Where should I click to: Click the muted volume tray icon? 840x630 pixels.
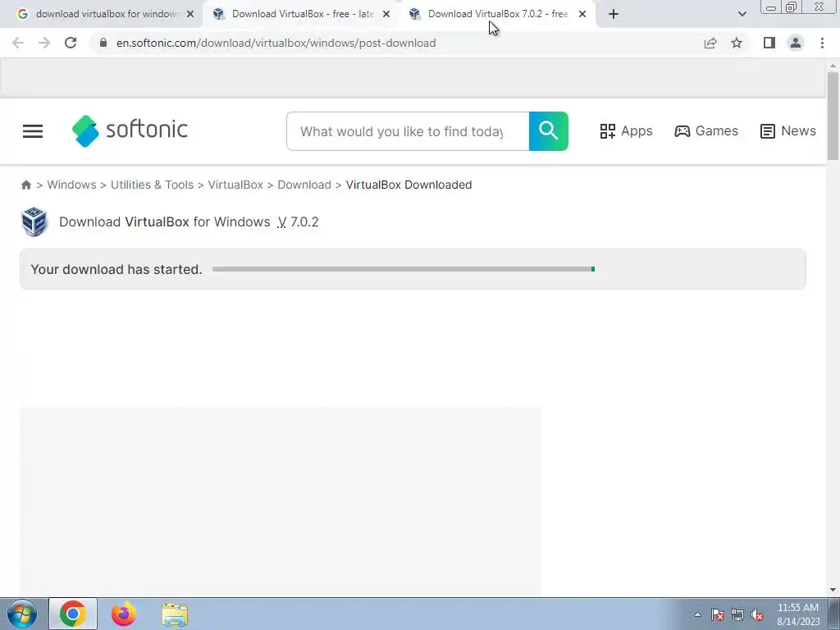pos(757,615)
